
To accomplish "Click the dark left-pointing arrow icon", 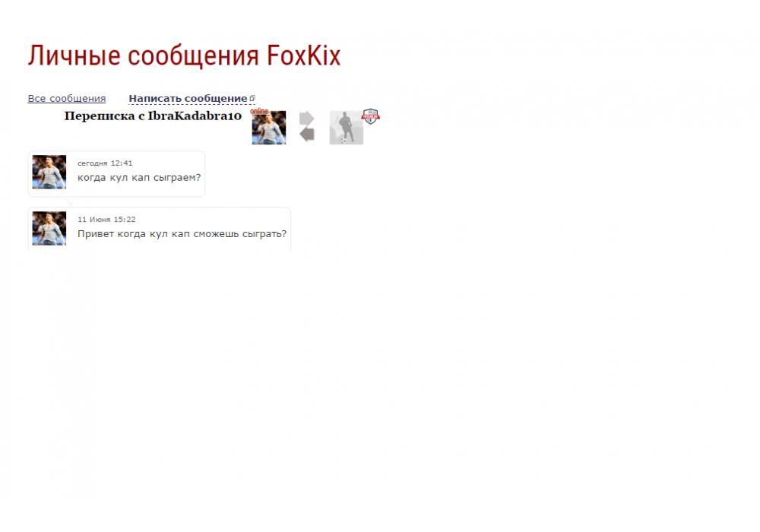I will (x=307, y=134).
